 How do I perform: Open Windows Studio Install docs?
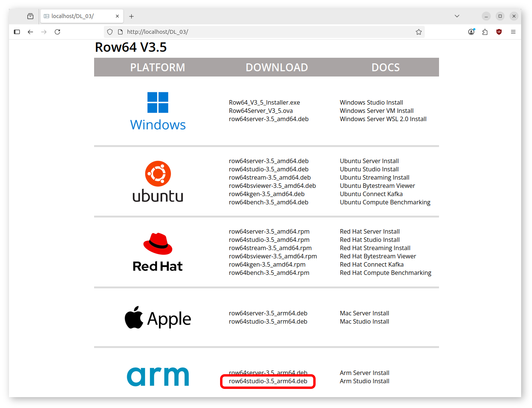click(x=371, y=102)
